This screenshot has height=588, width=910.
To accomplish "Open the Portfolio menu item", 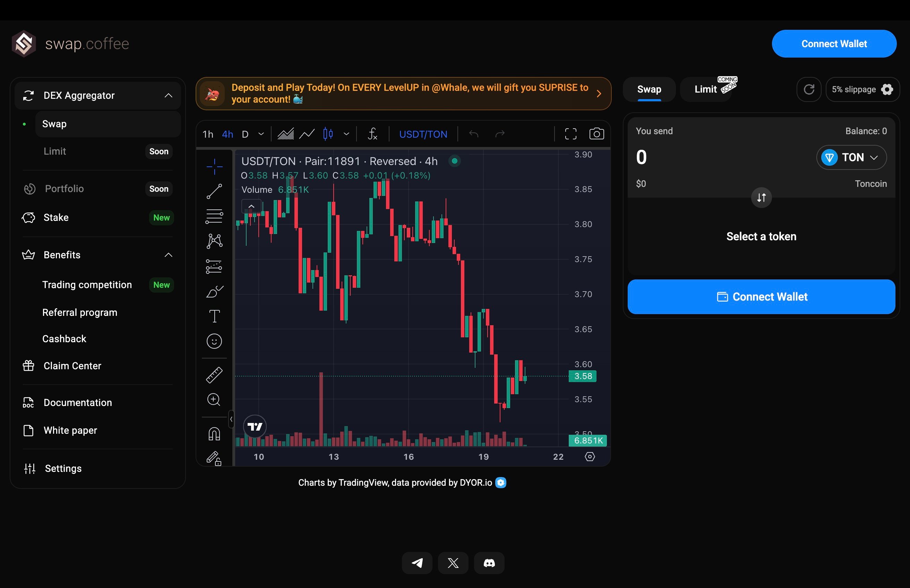I will tap(98, 189).
